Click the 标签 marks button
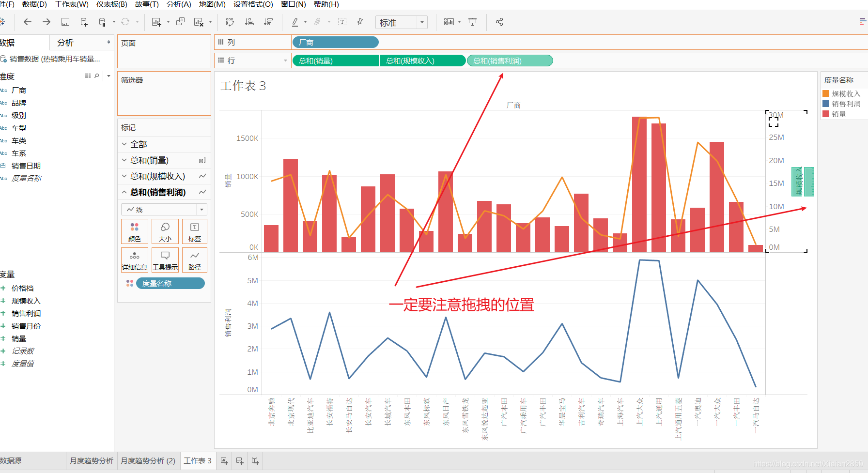Viewport: 868px width, 473px height. (195, 231)
